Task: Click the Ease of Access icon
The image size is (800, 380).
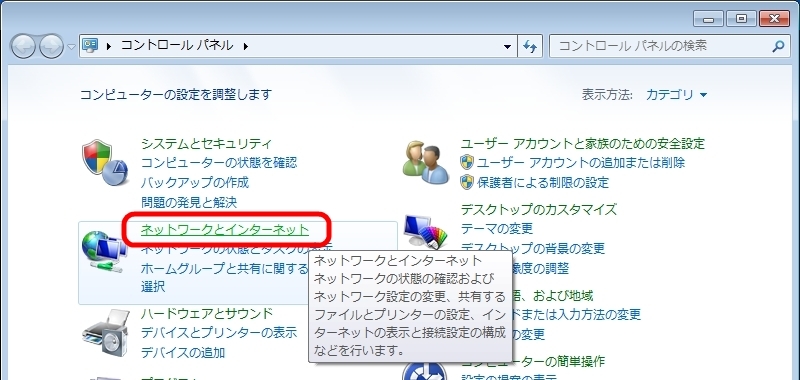Action: (424, 371)
